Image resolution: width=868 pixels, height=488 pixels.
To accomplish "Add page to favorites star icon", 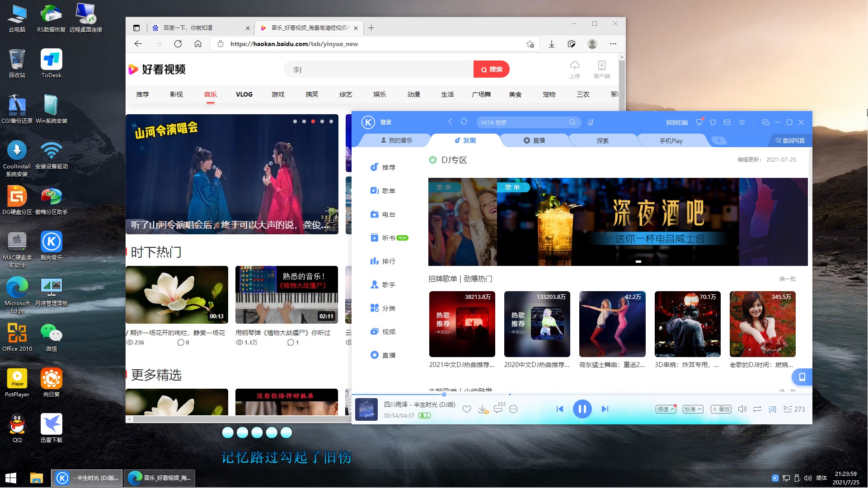I will [530, 44].
